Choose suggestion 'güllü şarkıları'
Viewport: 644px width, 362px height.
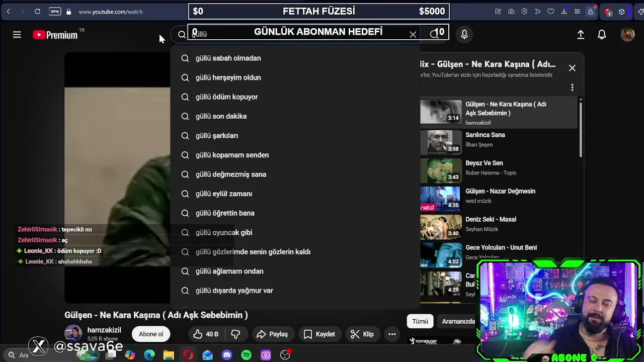pos(295,136)
